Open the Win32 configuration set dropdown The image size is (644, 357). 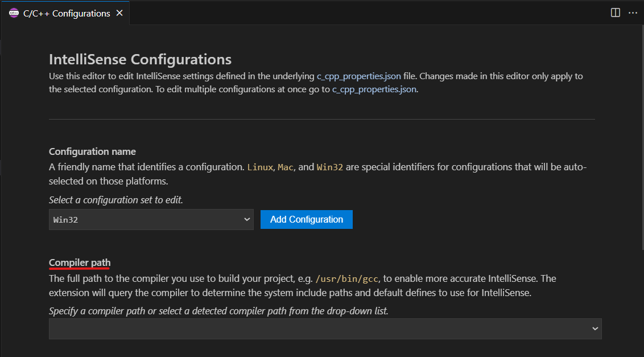[151, 219]
